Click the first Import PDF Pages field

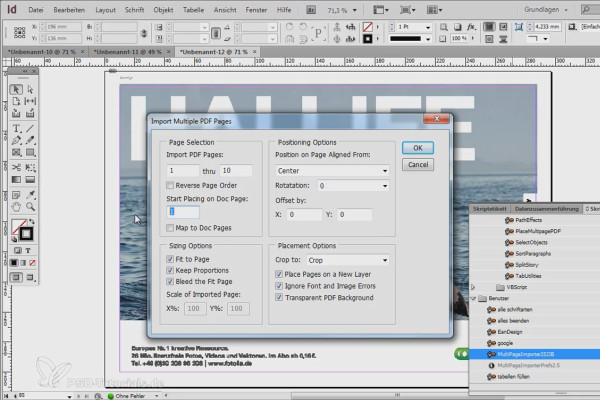183,170
